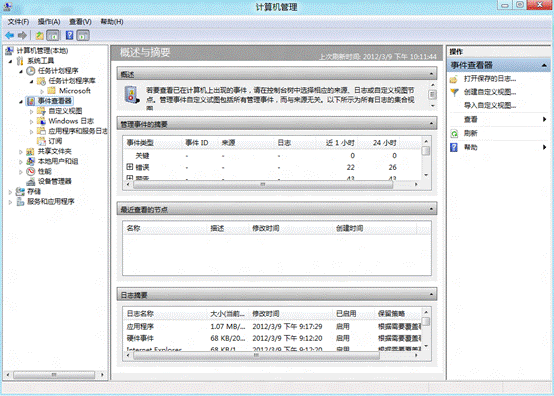
Task: Collapse the 概述 section header arrow
Action: 431,74
